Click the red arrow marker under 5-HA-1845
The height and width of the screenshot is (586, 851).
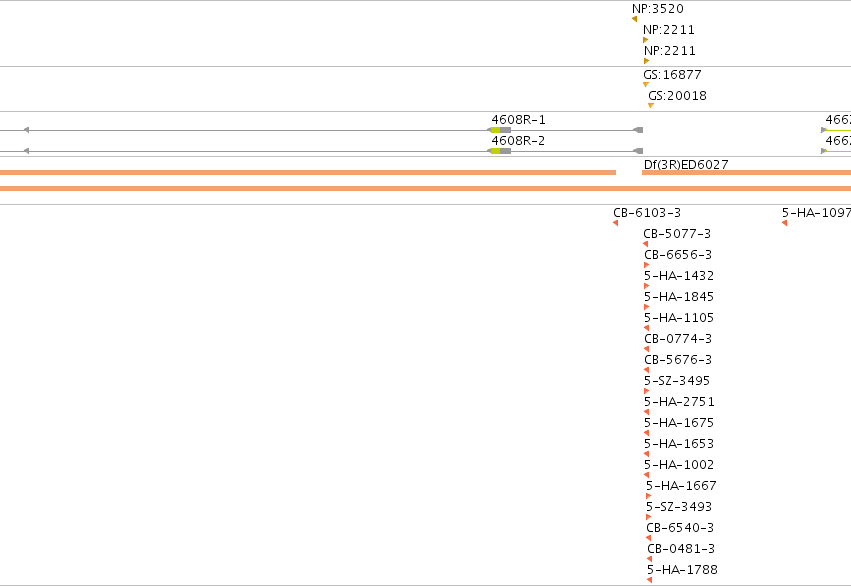[x=646, y=307]
